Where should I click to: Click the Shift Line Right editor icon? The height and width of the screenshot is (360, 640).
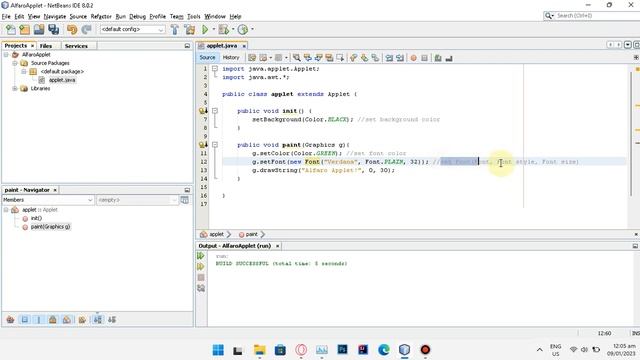coord(400,58)
